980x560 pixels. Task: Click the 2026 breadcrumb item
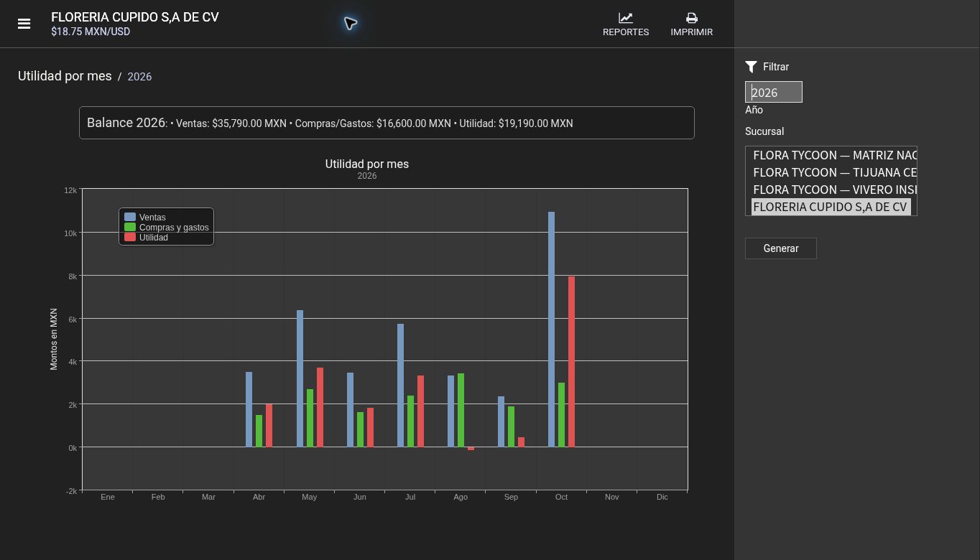pyautogui.click(x=139, y=77)
